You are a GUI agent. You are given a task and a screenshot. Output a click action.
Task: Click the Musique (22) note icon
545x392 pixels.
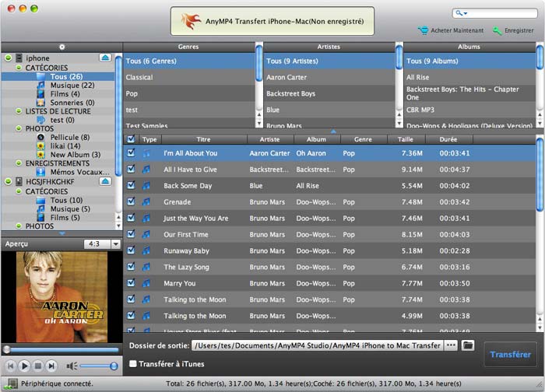click(x=41, y=85)
